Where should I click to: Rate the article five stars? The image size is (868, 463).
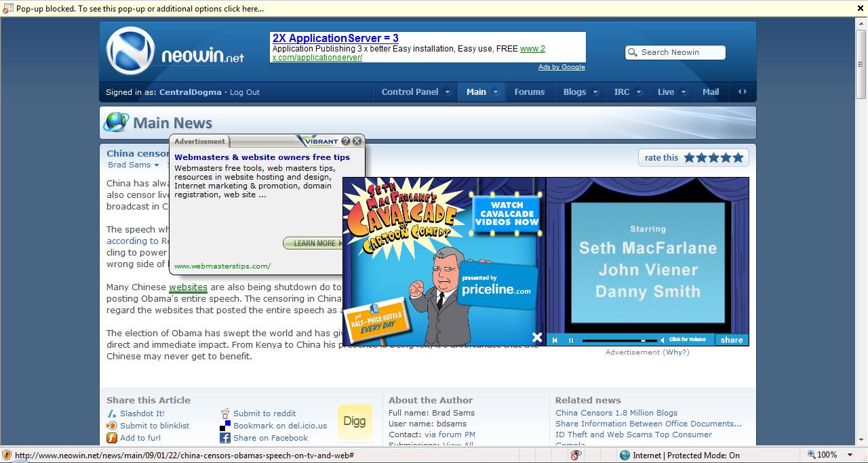click(x=738, y=158)
